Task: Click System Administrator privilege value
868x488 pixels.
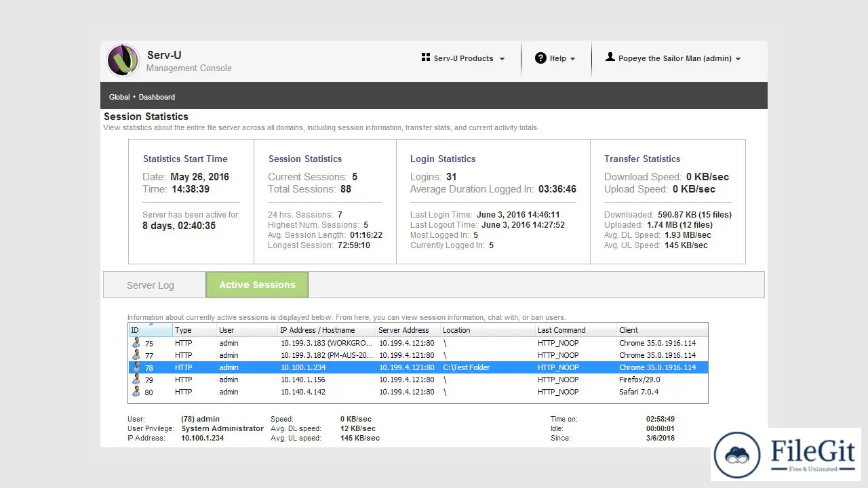Action: [222, 428]
